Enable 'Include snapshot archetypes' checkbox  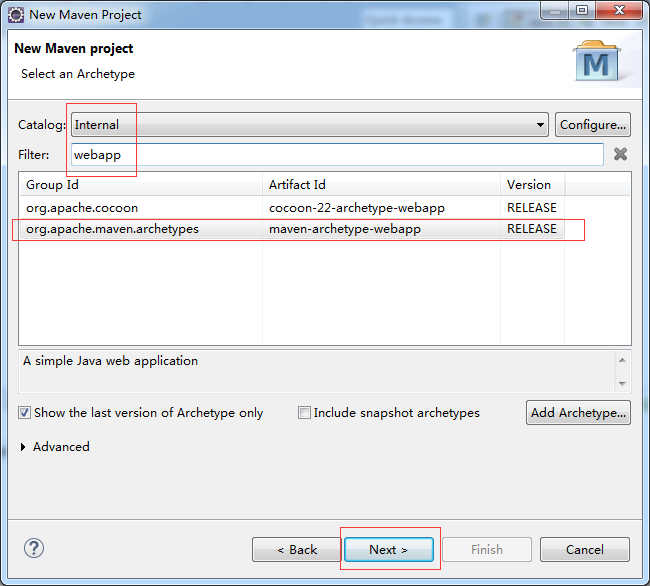[x=388, y=413]
